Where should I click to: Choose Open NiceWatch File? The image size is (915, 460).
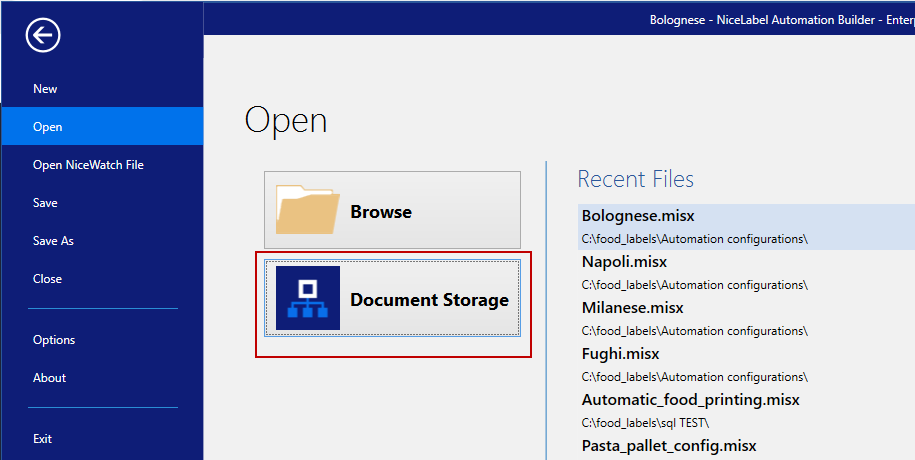tap(88, 165)
